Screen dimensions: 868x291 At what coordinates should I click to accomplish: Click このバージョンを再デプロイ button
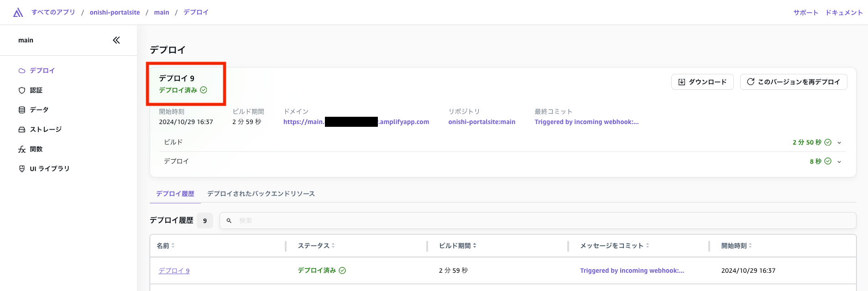tap(793, 82)
